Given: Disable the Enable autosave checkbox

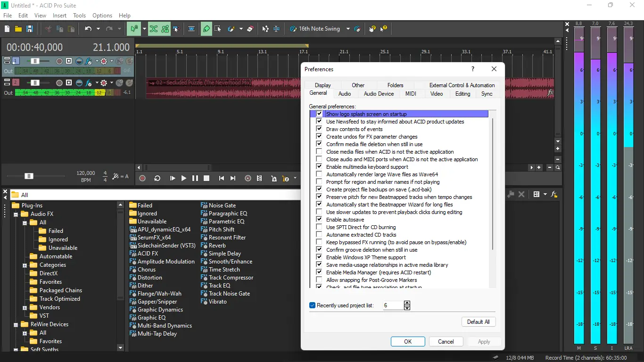Looking at the screenshot, I should pos(319,220).
